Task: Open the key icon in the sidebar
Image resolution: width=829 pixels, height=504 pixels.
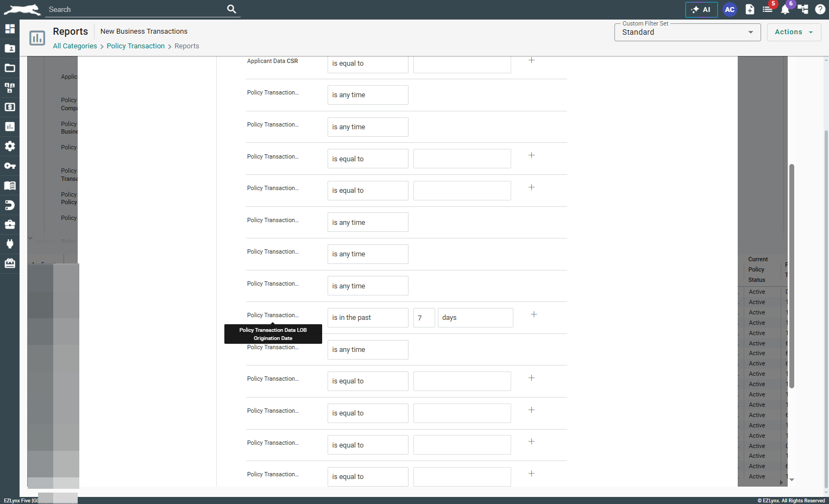Action: tap(10, 166)
